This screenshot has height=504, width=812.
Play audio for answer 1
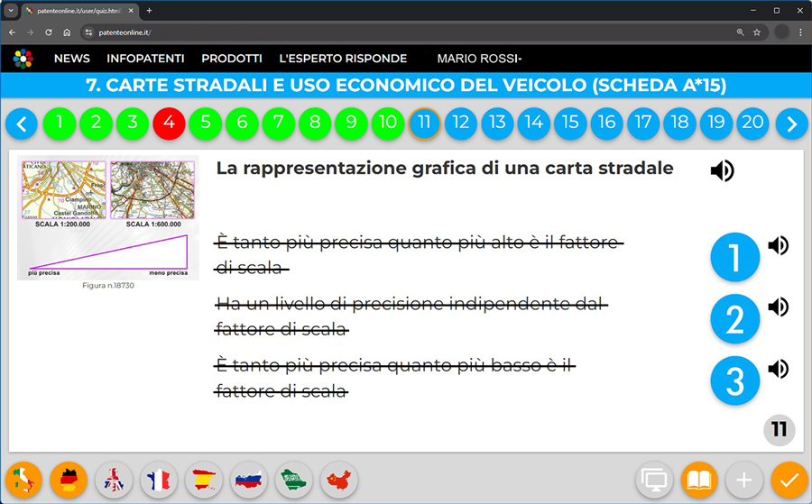click(x=778, y=245)
